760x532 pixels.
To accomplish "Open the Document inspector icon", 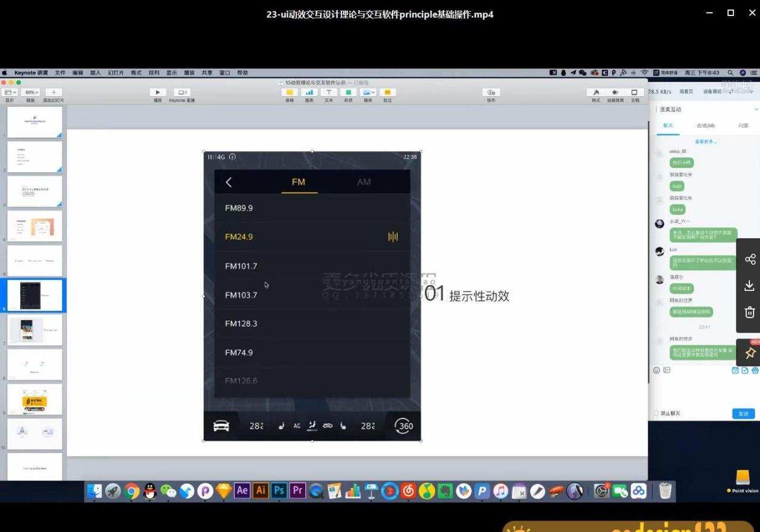I will tap(634, 92).
